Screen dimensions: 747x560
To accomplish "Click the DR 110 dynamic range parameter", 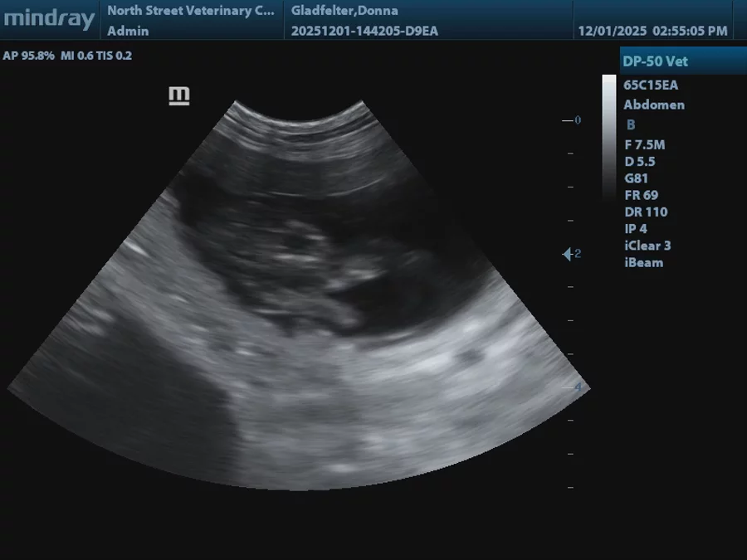I will coord(646,212).
